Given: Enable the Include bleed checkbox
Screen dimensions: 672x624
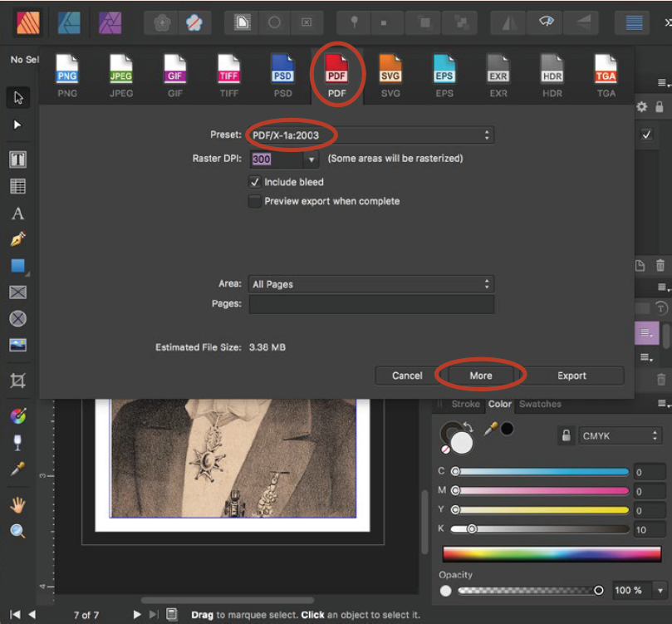Looking at the screenshot, I should pyautogui.click(x=256, y=182).
